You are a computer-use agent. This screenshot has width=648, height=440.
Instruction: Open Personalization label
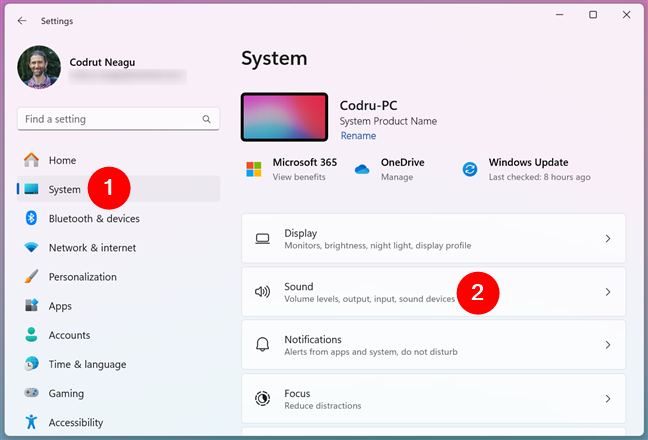point(83,277)
